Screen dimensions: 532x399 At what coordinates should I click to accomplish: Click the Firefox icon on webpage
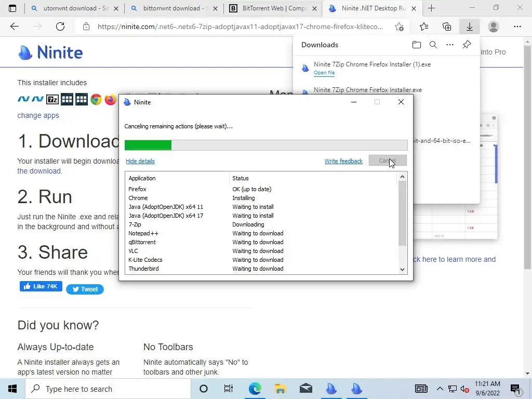[x=110, y=99]
